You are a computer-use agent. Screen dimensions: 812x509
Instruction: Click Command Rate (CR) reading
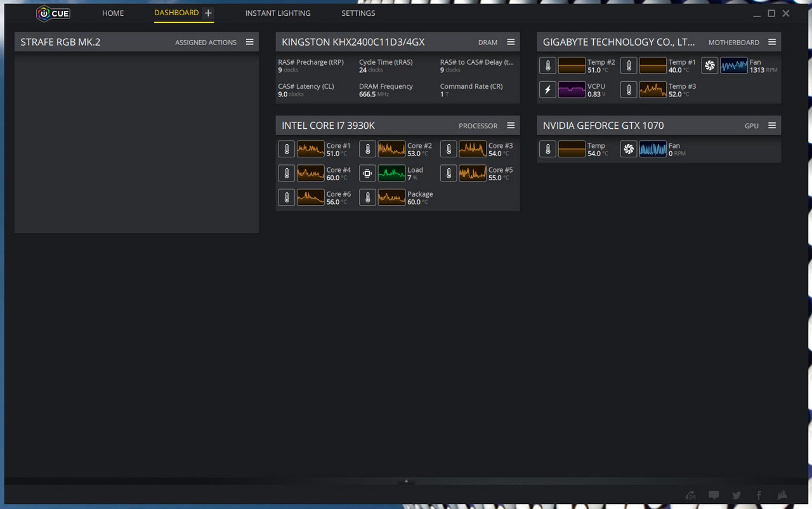(471, 90)
